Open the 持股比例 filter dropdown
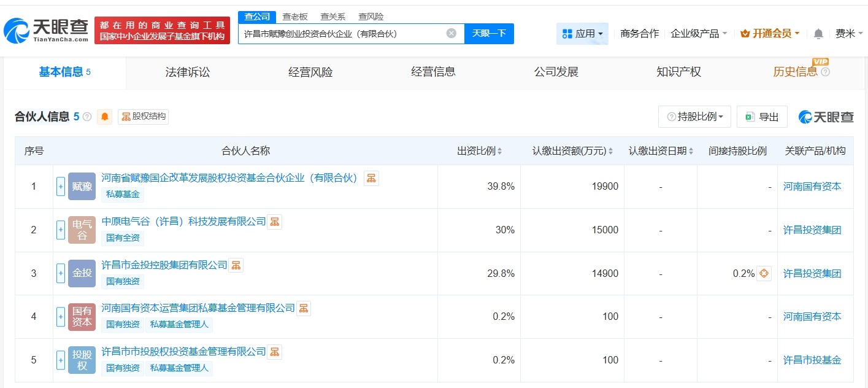Image resolution: width=868 pixels, height=388 pixels. [x=694, y=116]
